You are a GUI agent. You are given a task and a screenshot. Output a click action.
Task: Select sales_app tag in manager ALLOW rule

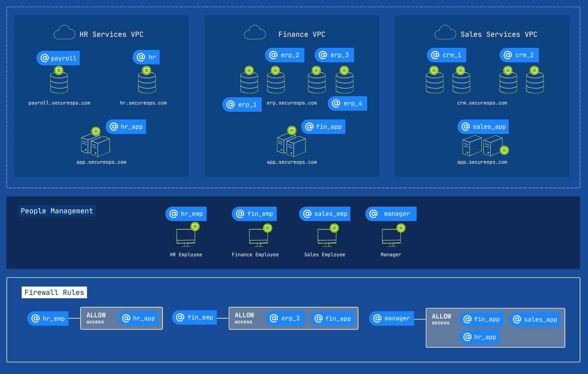[x=535, y=319]
